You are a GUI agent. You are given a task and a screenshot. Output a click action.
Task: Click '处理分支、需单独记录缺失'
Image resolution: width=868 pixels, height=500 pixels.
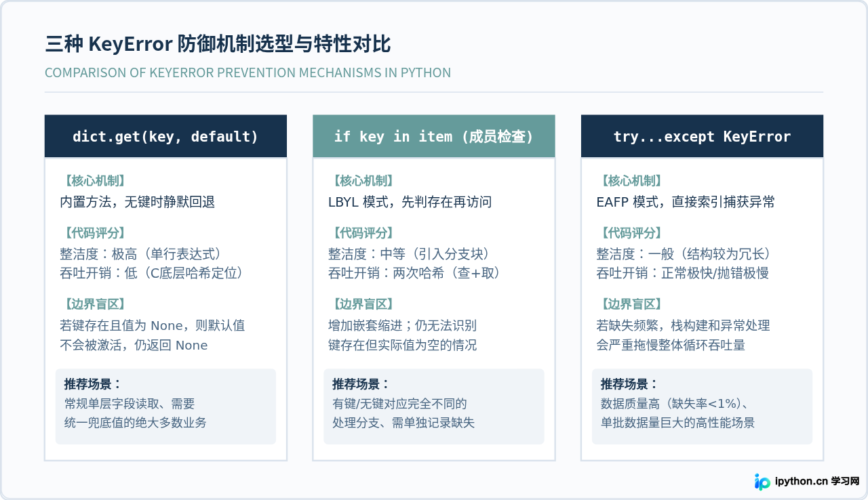tap(403, 423)
